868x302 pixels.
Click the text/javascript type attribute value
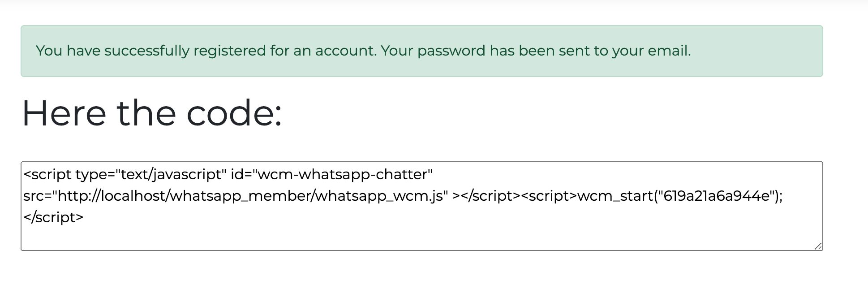[x=173, y=174]
